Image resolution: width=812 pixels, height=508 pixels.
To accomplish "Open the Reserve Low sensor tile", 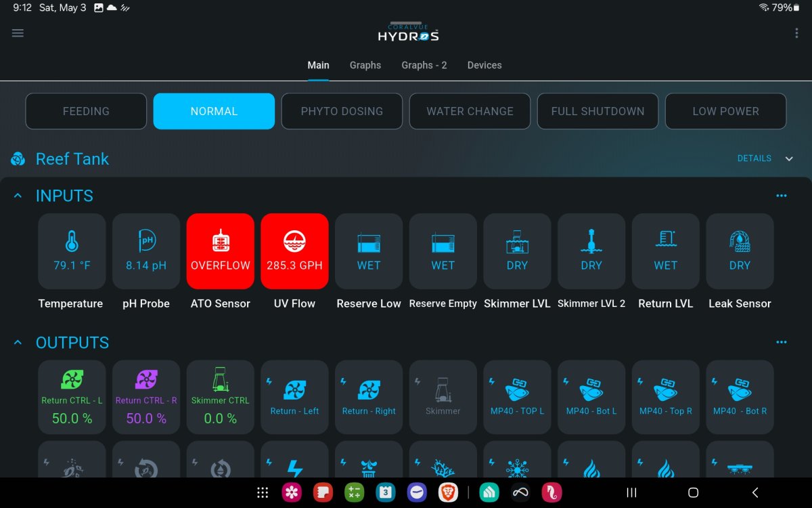I will tap(369, 251).
